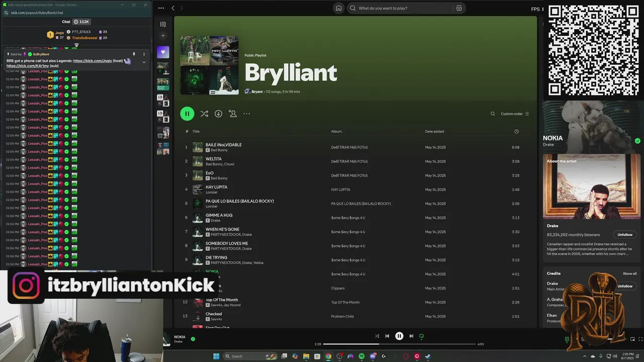The width and height of the screenshot is (644, 362).
Task: Toggle NOKIA liked checkmark in the bottom player bar
Action: click(x=193, y=339)
